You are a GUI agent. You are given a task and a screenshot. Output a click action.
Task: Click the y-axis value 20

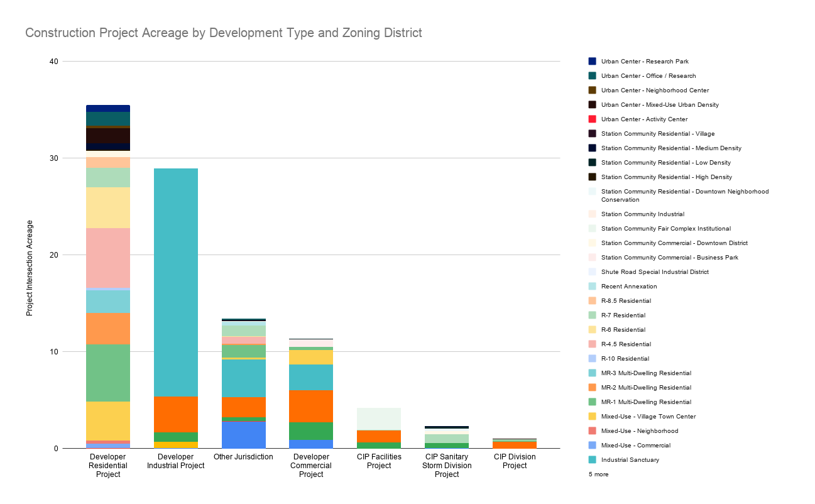(x=53, y=255)
